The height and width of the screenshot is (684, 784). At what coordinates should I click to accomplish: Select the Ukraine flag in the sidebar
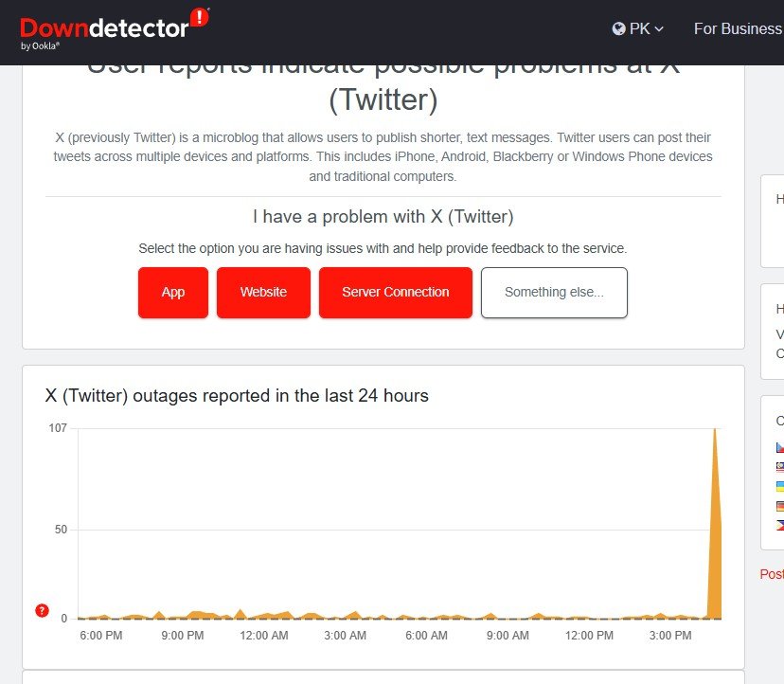tap(779, 486)
